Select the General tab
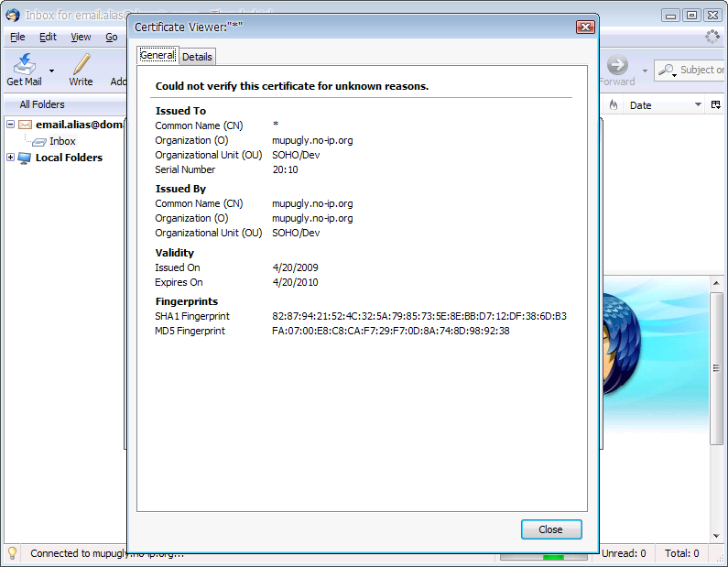728x567 pixels. coord(158,56)
